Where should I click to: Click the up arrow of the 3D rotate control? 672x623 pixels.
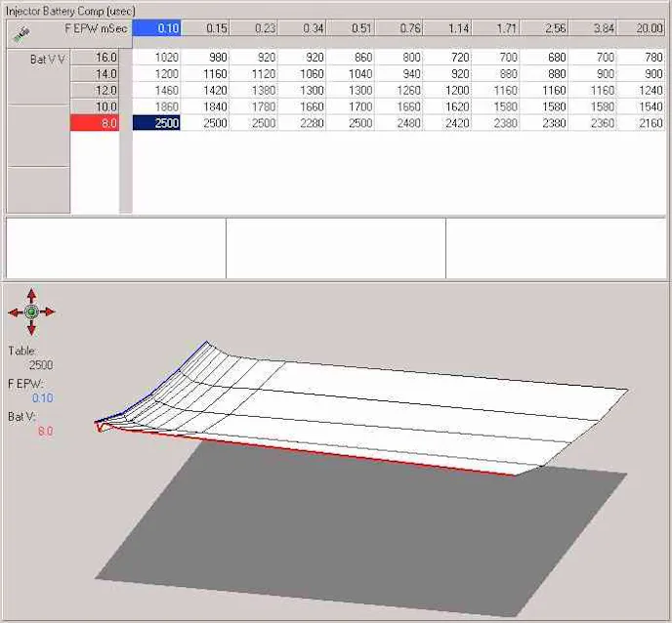pos(31,295)
